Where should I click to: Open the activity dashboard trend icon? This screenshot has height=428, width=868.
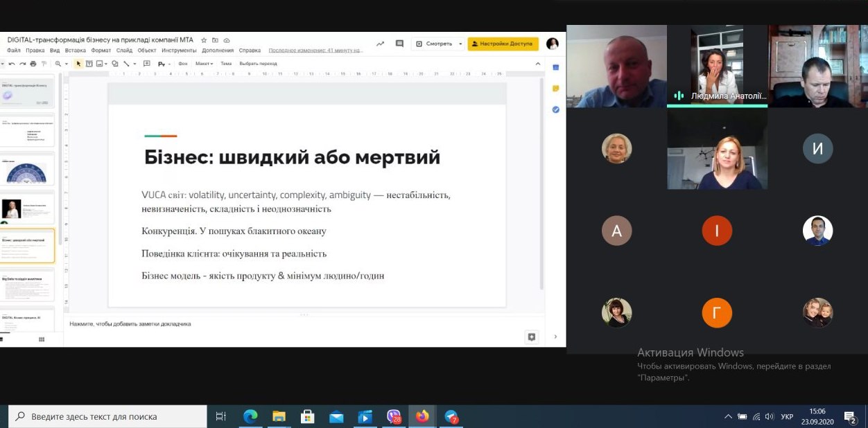tap(380, 44)
